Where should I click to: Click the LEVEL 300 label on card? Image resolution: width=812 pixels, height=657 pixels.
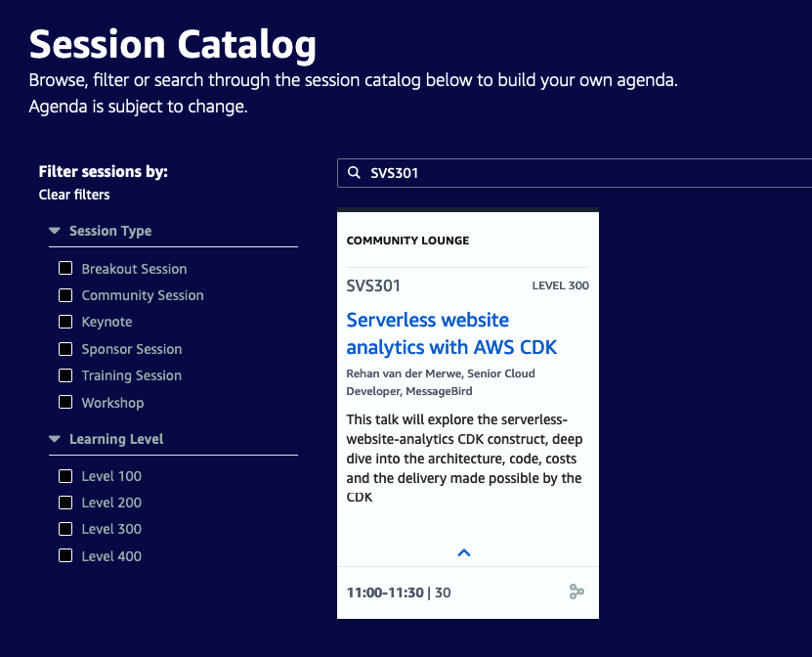[560, 285]
